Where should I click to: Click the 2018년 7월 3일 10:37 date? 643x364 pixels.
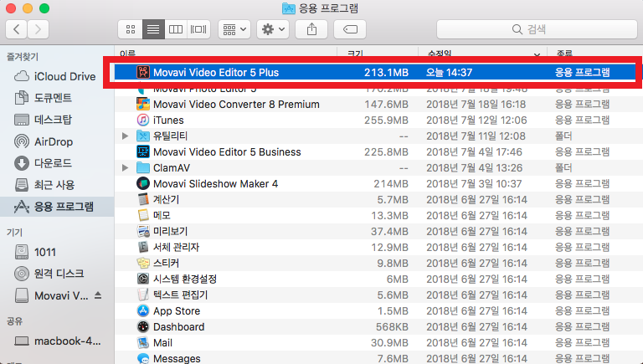tap(474, 183)
